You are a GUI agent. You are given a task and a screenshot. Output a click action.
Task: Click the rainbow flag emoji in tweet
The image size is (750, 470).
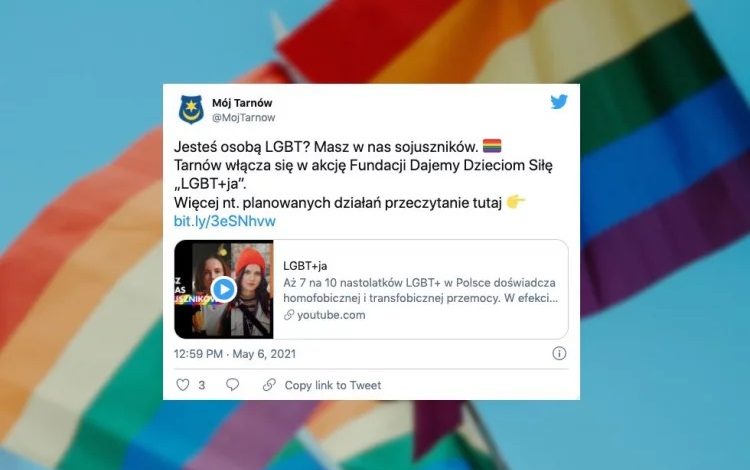click(492, 146)
